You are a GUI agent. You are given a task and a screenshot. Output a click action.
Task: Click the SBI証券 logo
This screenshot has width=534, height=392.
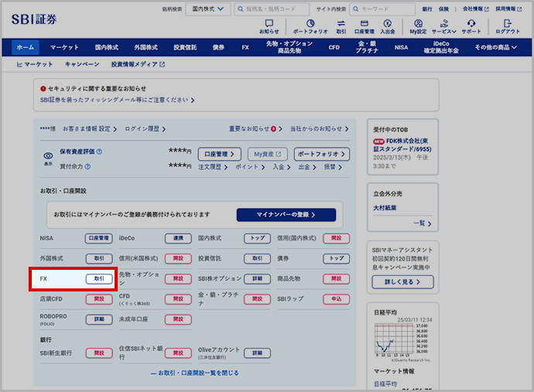pos(34,19)
